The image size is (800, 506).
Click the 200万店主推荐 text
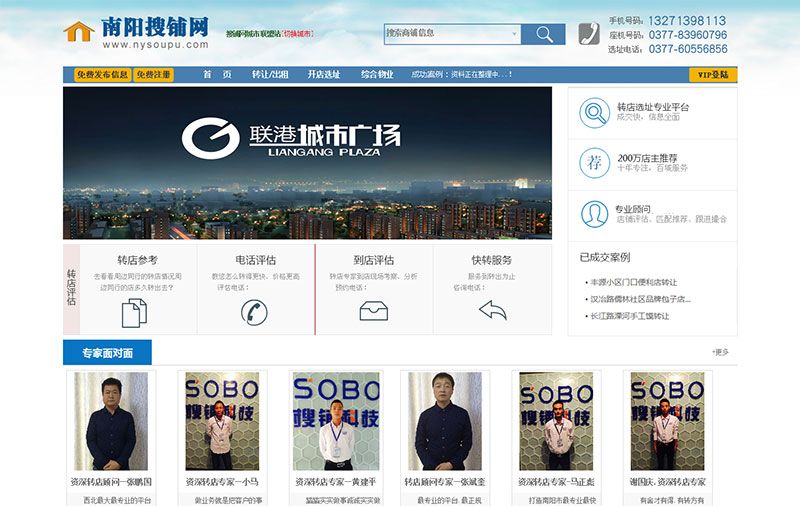point(647,158)
